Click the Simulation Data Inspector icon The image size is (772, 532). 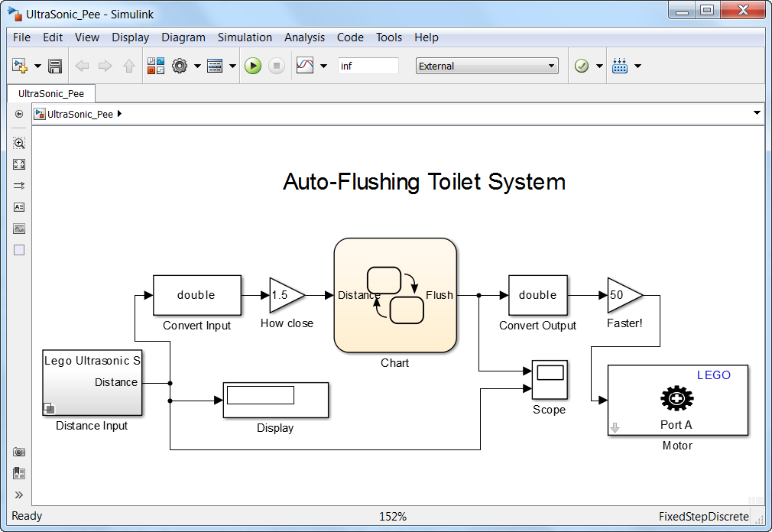305,66
